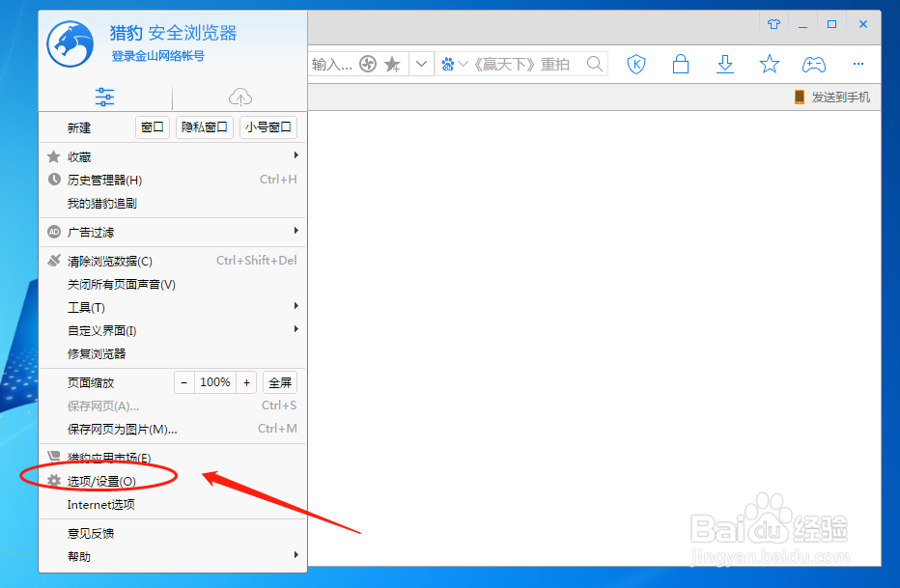900x588 pixels.
Task: Click the 全屏 fullscreen button
Action: coord(280,382)
